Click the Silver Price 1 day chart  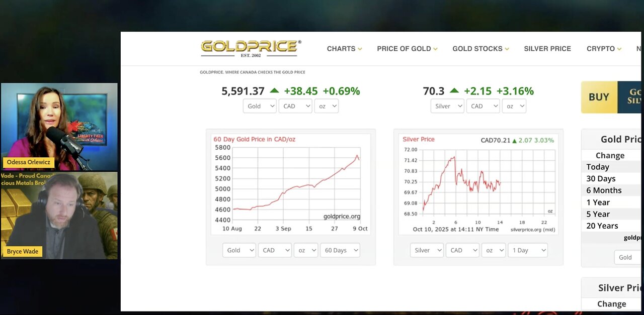(478, 184)
